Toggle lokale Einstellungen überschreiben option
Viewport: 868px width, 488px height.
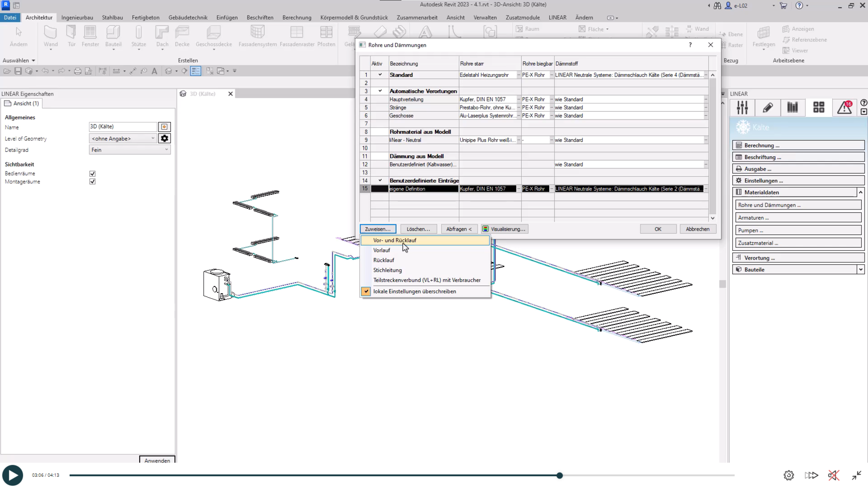click(366, 291)
